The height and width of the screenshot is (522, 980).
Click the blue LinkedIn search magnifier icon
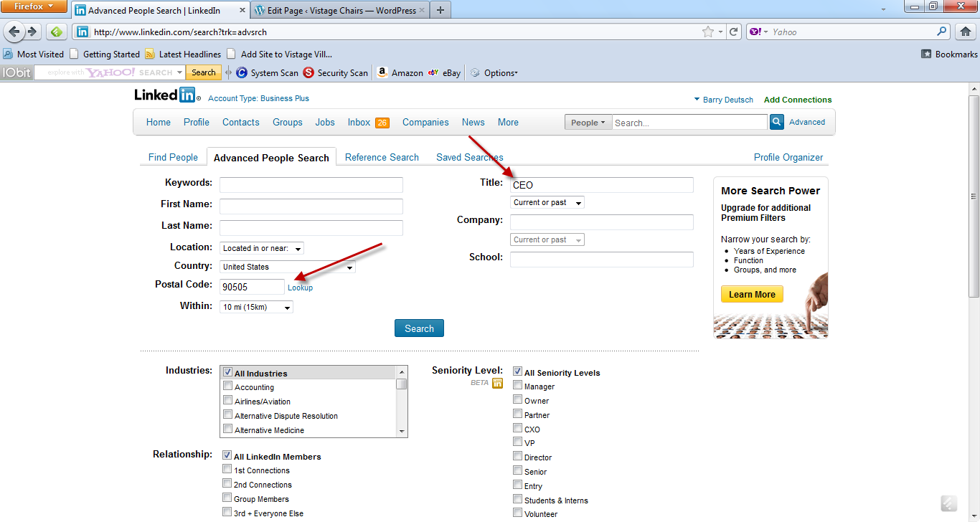pos(776,123)
